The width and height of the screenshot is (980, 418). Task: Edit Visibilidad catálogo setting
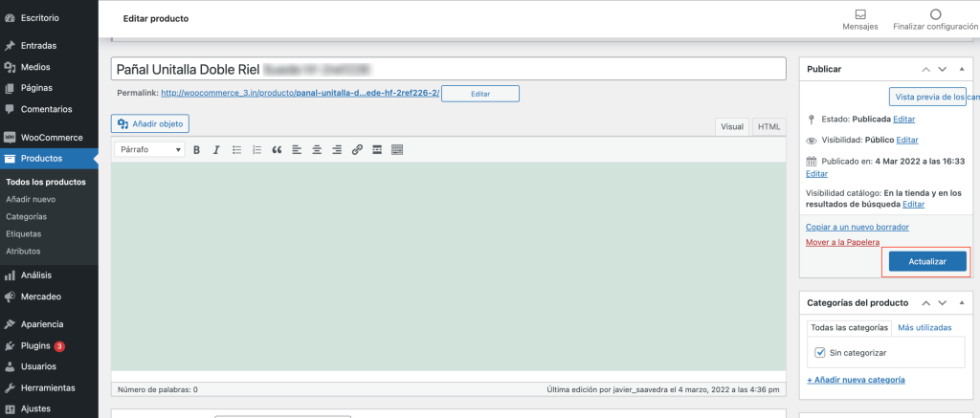[x=914, y=205]
